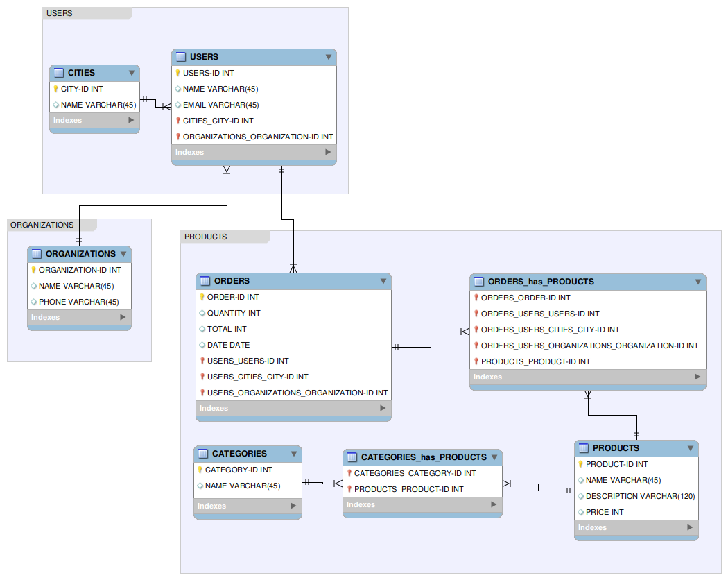Click the PRODUCTS layer tab label
Viewport: 728px width, 580px height.
click(x=205, y=237)
